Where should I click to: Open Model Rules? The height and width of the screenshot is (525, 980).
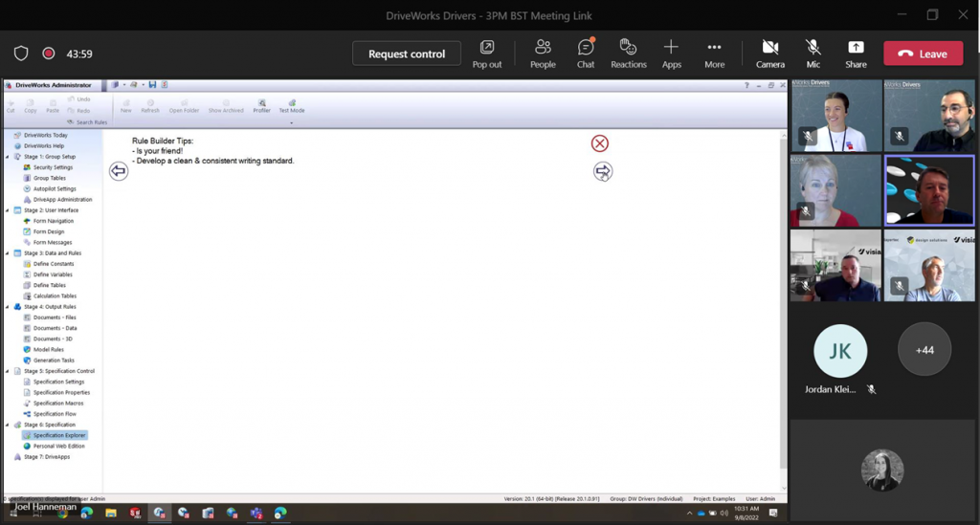pos(43,350)
